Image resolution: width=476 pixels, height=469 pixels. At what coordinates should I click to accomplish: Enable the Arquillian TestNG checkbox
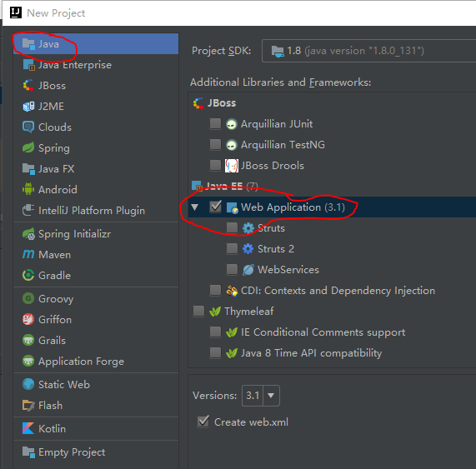pyautogui.click(x=216, y=144)
